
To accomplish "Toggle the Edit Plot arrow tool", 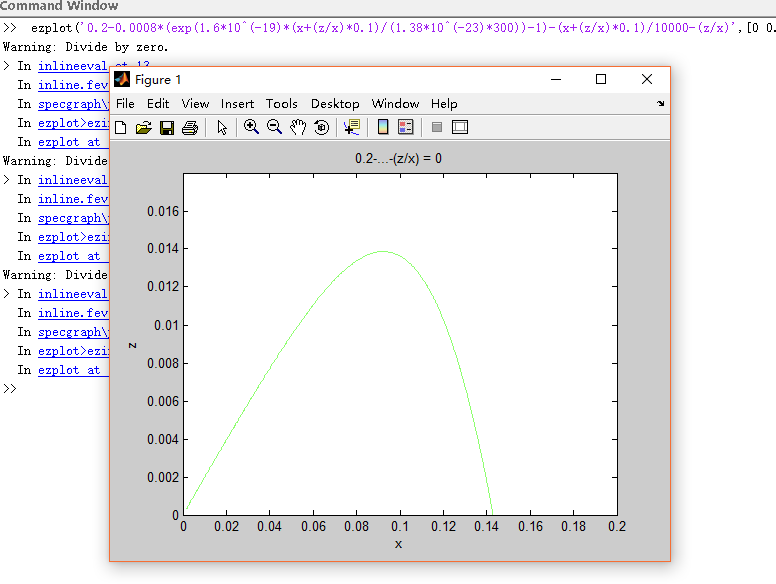I will (x=222, y=127).
